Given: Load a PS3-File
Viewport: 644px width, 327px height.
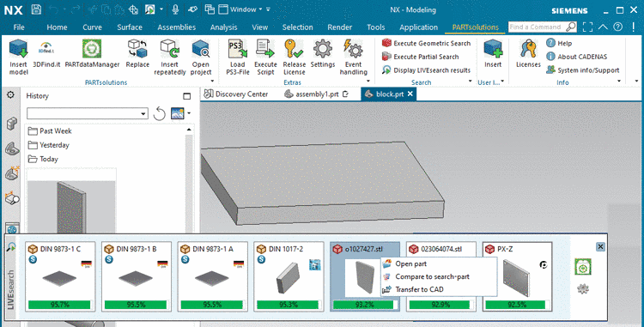Looking at the screenshot, I should [x=237, y=49].
